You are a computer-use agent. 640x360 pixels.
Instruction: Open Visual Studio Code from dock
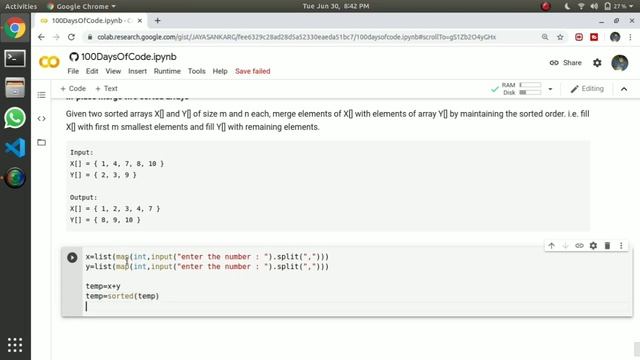pyautogui.click(x=15, y=148)
